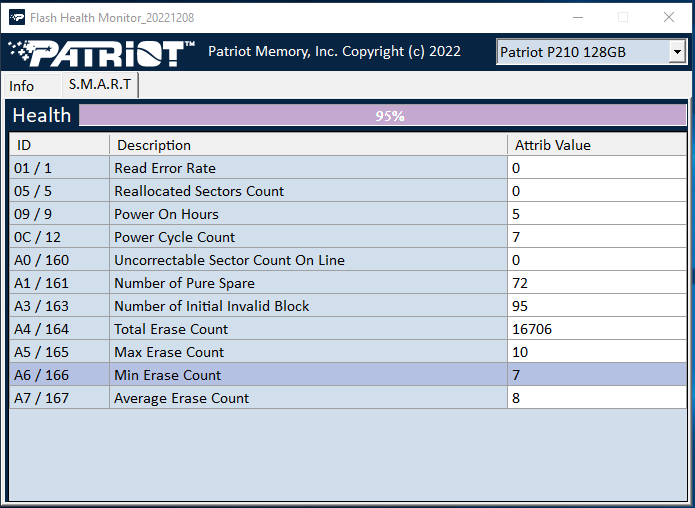
Task: Minimize the Flash Health Monitor window
Action: 577,17
